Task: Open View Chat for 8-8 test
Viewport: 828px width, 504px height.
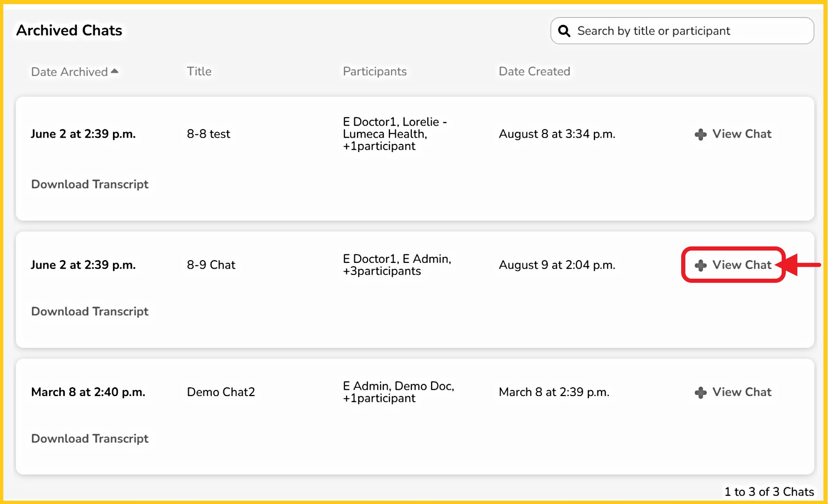Action: click(742, 134)
